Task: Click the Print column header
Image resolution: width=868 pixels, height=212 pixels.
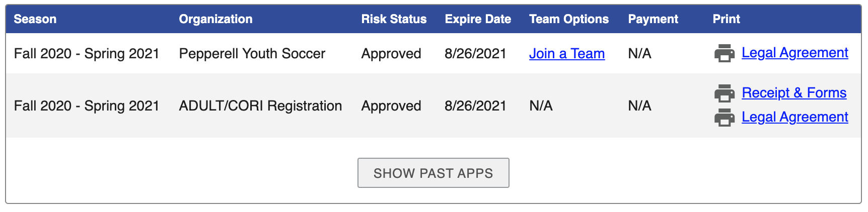Action: tap(726, 19)
